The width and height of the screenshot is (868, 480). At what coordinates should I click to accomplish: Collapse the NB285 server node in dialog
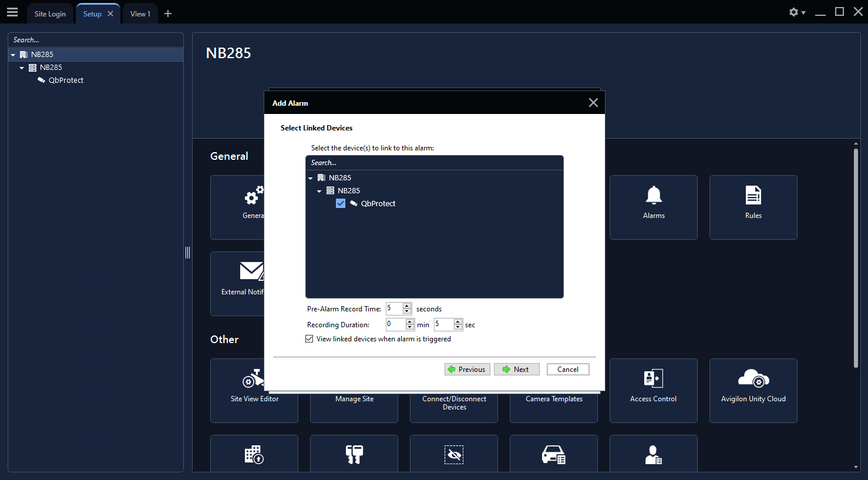point(319,191)
